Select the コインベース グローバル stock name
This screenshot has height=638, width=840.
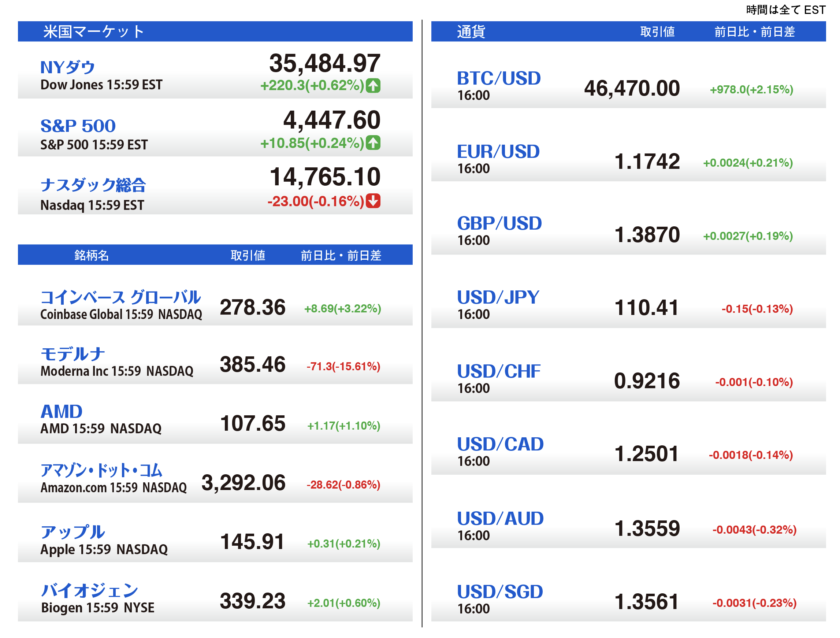point(120,297)
